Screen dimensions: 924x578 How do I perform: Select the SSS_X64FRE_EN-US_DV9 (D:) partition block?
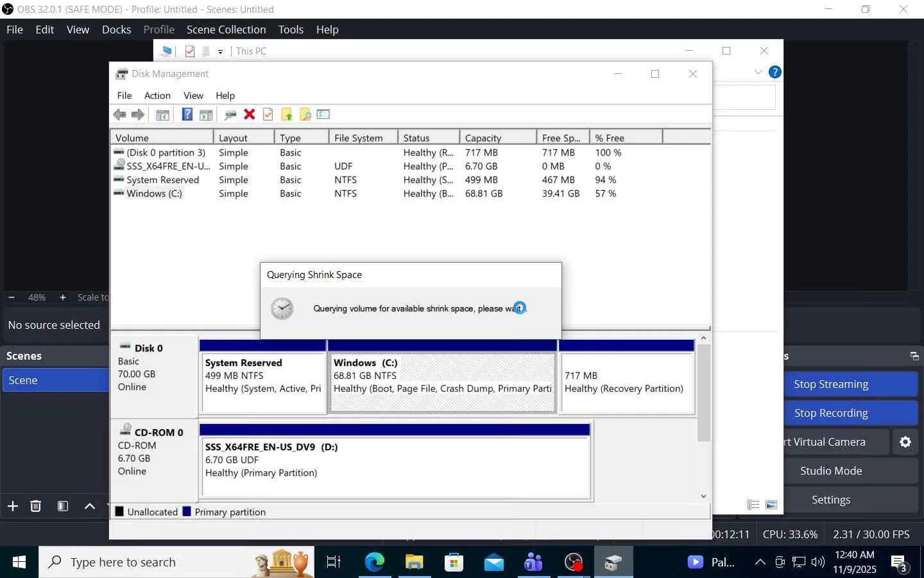395,460
